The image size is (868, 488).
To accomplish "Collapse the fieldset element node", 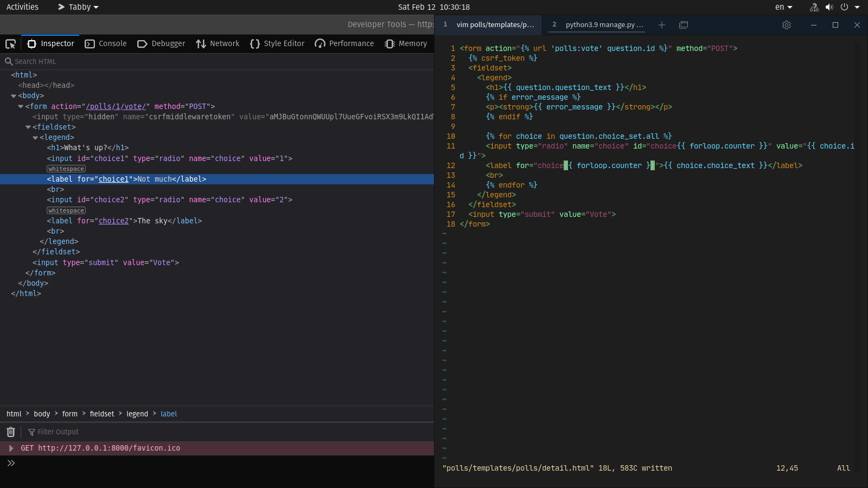I will pyautogui.click(x=28, y=127).
